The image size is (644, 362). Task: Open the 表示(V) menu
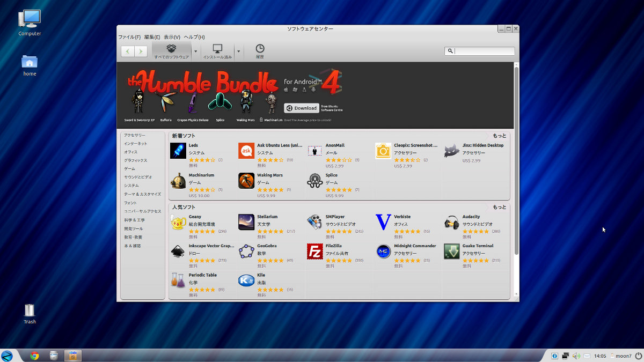pyautogui.click(x=172, y=37)
